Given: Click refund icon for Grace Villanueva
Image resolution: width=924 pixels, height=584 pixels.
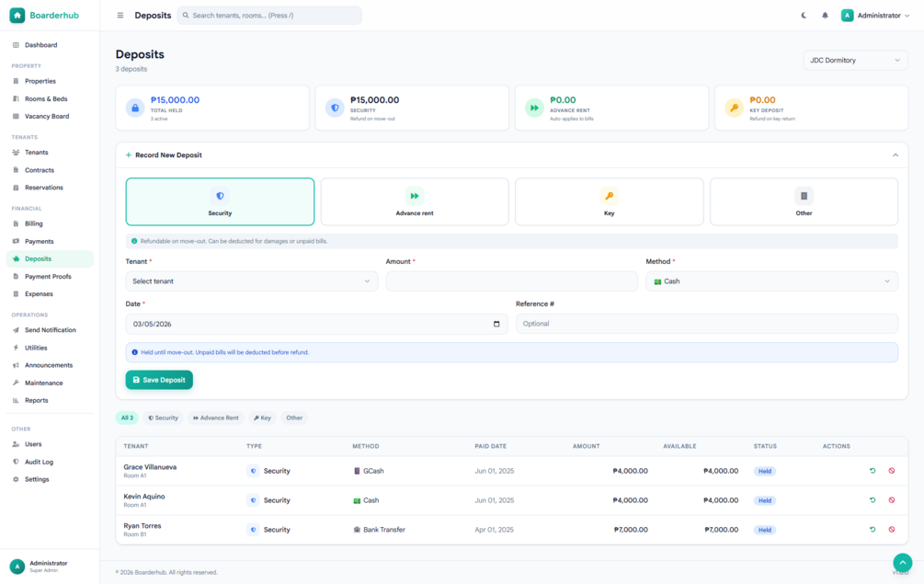Looking at the screenshot, I should click(873, 471).
